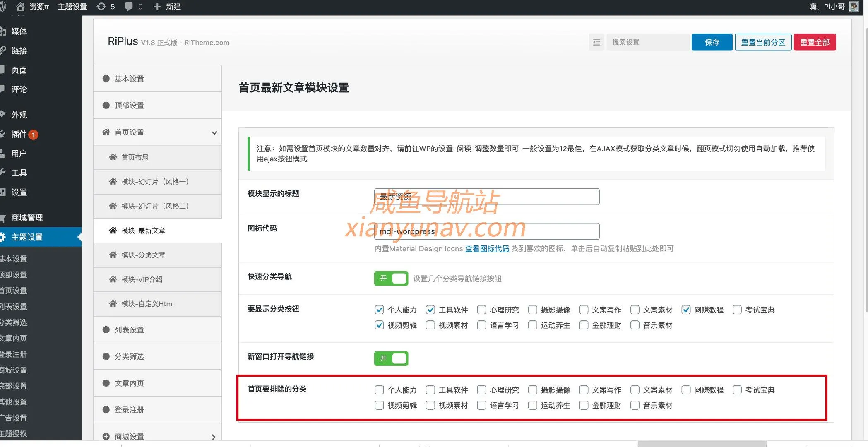The height and width of the screenshot is (447, 868).
Task: Open 模块-分类文章 settings tab
Action: click(143, 255)
